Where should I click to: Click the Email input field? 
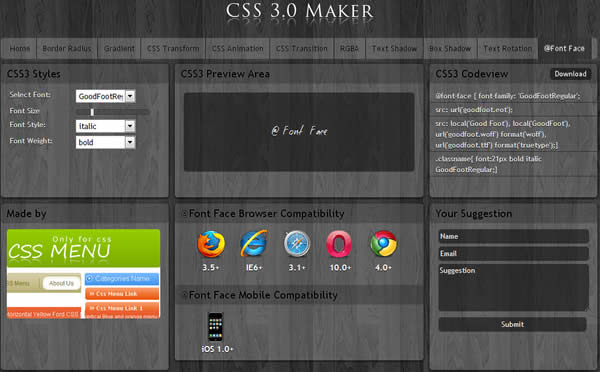coord(514,253)
